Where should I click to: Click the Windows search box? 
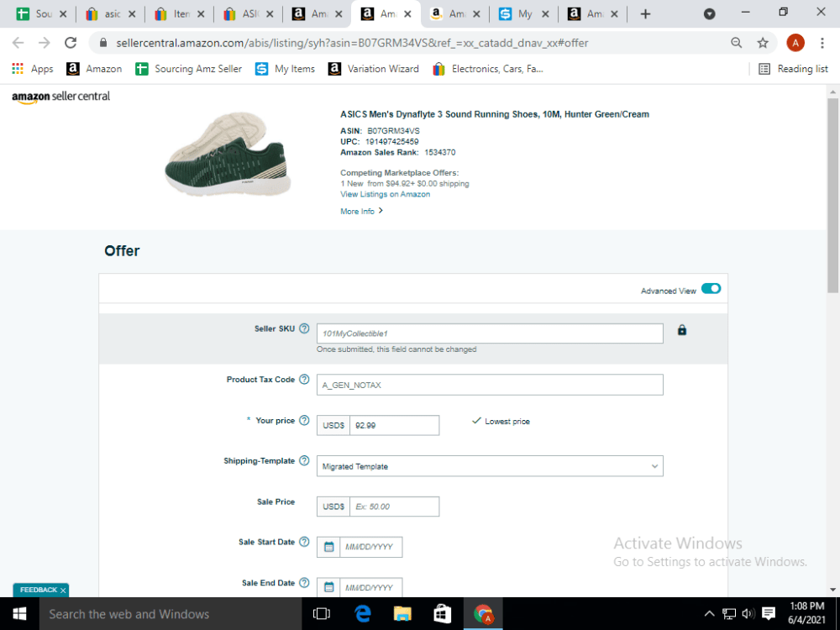(171, 614)
